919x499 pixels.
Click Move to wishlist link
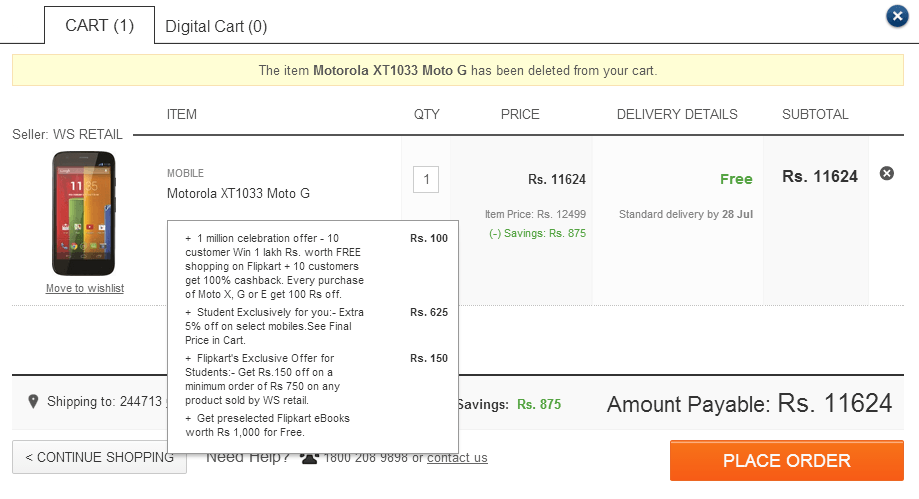coord(85,288)
